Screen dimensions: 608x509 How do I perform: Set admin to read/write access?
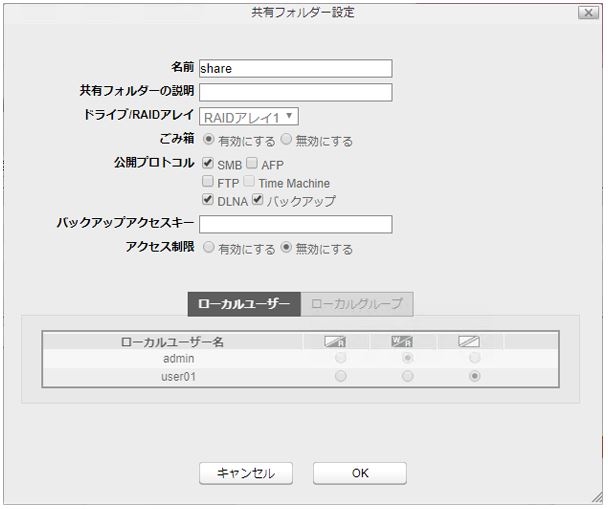408,357
